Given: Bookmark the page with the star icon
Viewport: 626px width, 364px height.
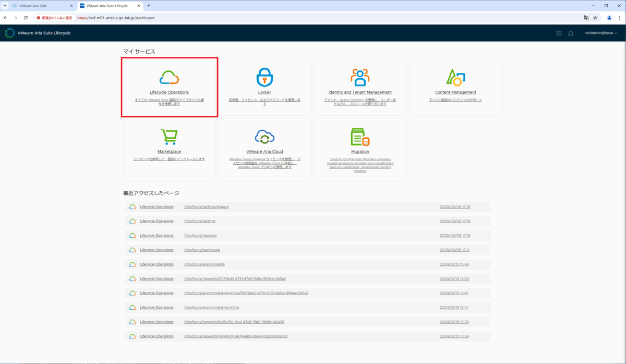Looking at the screenshot, I should [x=595, y=18].
